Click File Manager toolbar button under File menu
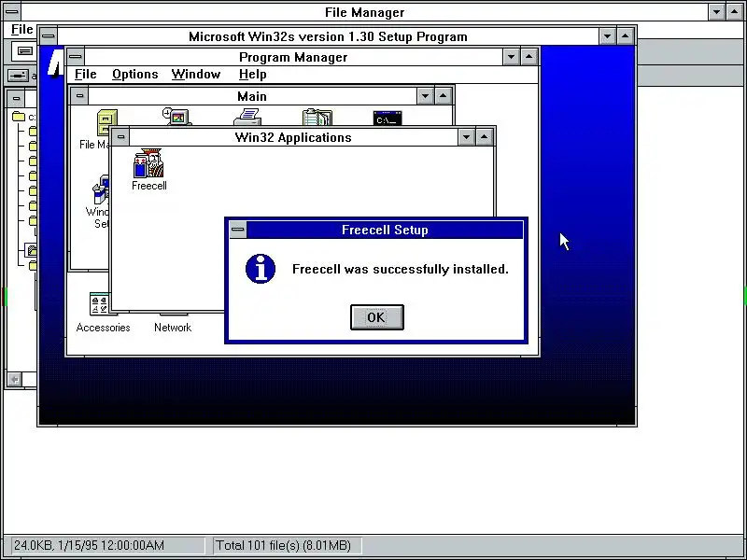The height and width of the screenshot is (560, 747). [24, 50]
